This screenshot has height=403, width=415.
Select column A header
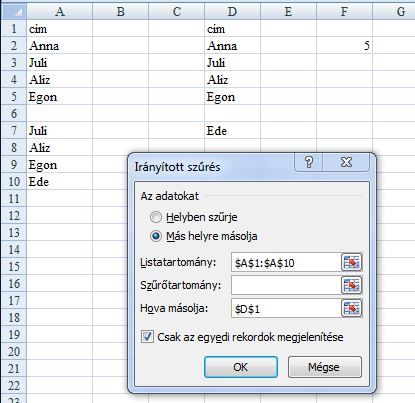(x=59, y=11)
